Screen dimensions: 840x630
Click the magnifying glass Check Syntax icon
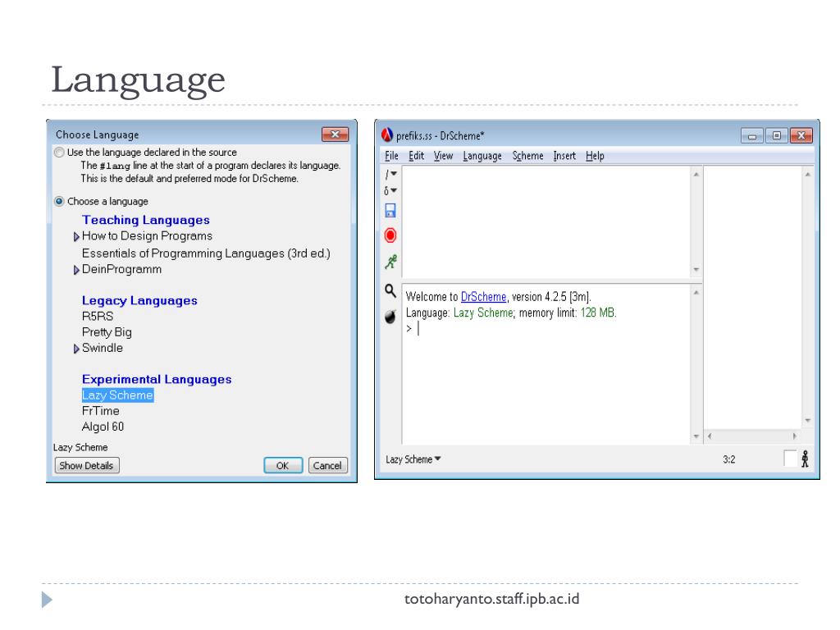pyautogui.click(x=390, y=290)
